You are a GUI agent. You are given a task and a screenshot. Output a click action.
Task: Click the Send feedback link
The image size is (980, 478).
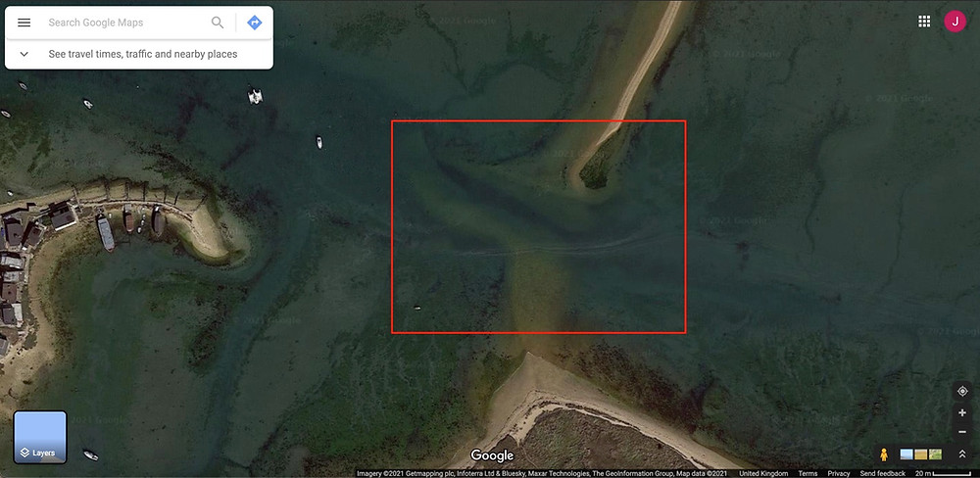pos(883,474)
